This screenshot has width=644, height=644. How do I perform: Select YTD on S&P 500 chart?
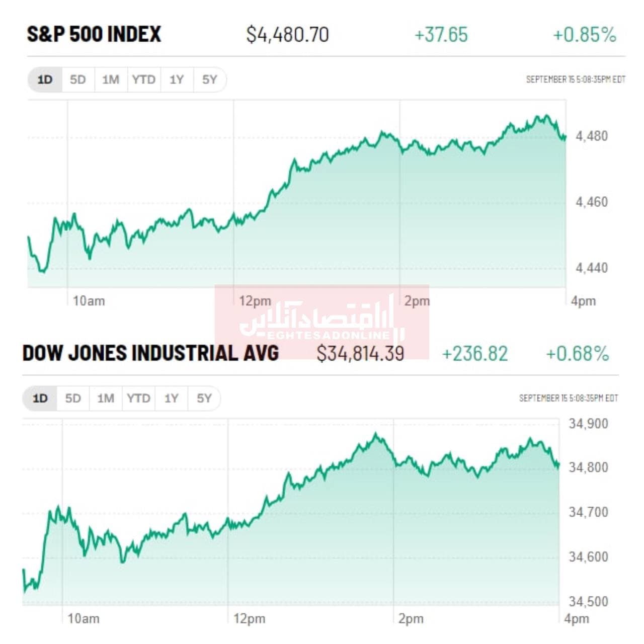point(143,79)
